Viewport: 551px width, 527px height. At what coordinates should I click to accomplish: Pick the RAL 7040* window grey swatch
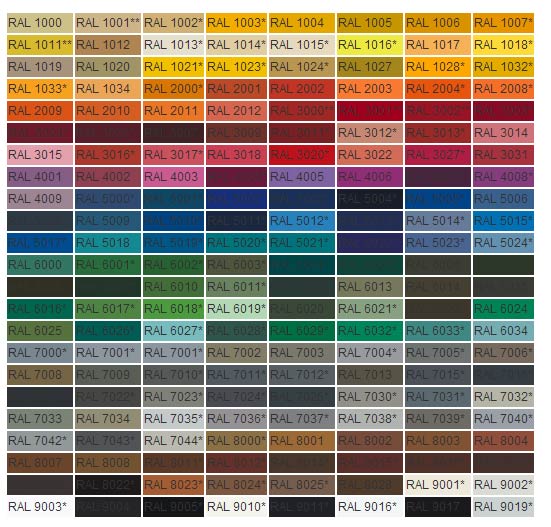pyautogui.click(x=503, y=419)
